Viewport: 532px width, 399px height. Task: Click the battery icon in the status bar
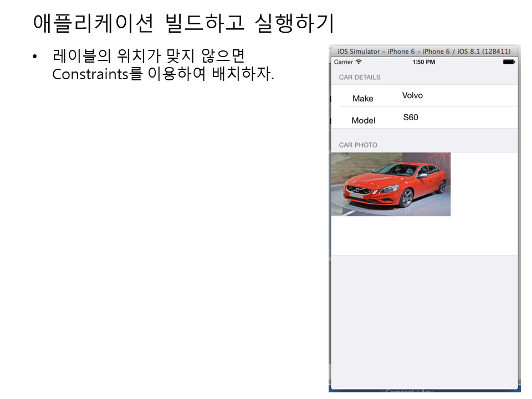click(508, 62)
